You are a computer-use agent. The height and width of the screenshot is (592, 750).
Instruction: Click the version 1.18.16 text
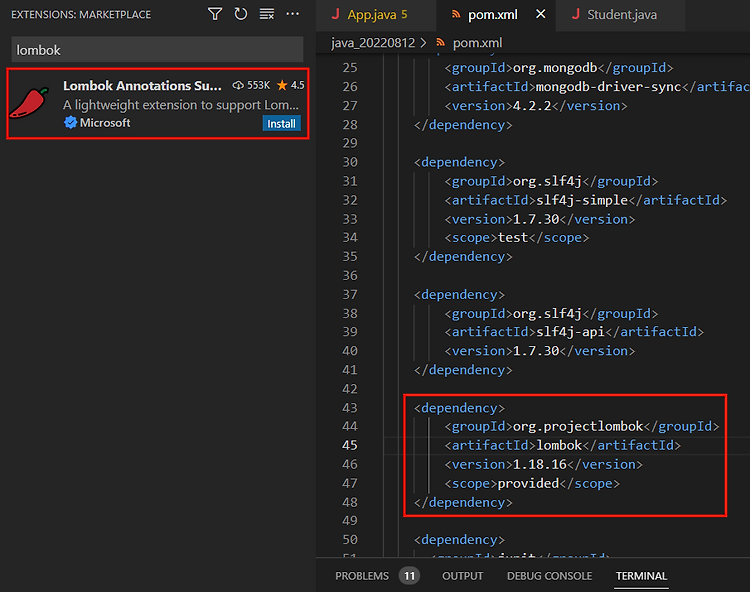[540, 464]
